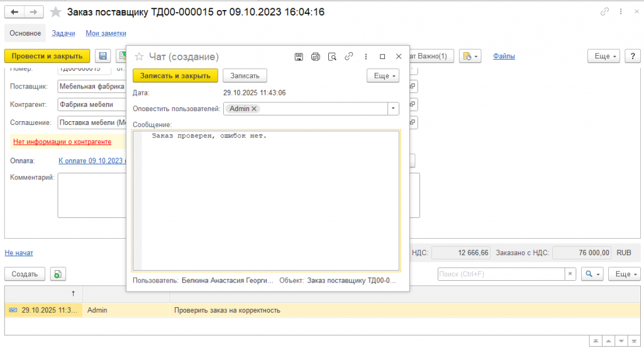Maximize the chat dialog window

point(382,57)
